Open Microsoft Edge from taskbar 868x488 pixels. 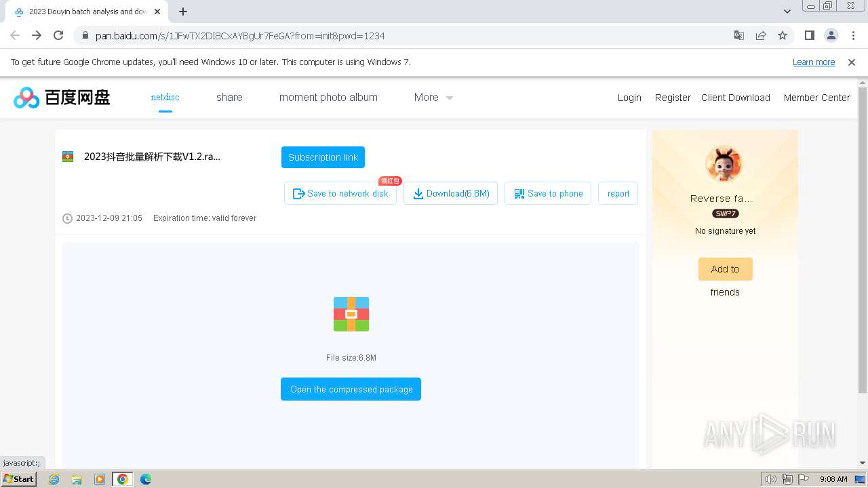coord(145,479)
